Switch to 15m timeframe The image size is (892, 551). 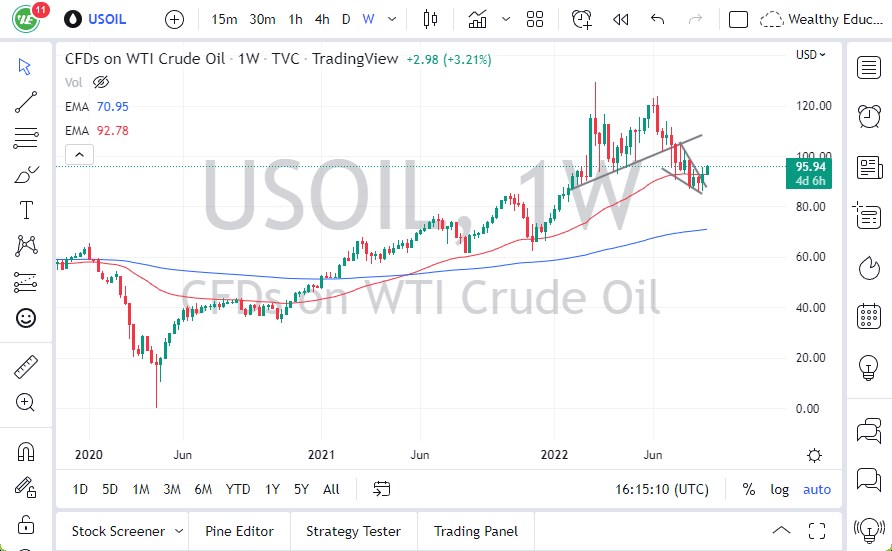point(224,19)
